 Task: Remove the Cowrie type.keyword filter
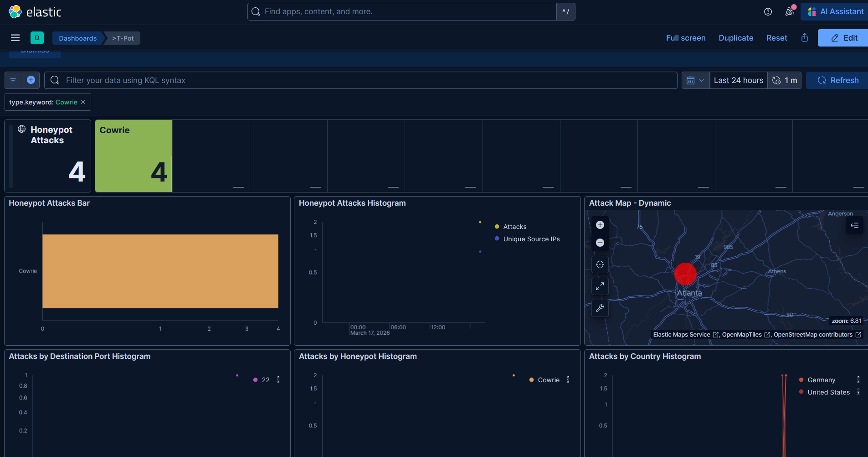coord(83,102)
